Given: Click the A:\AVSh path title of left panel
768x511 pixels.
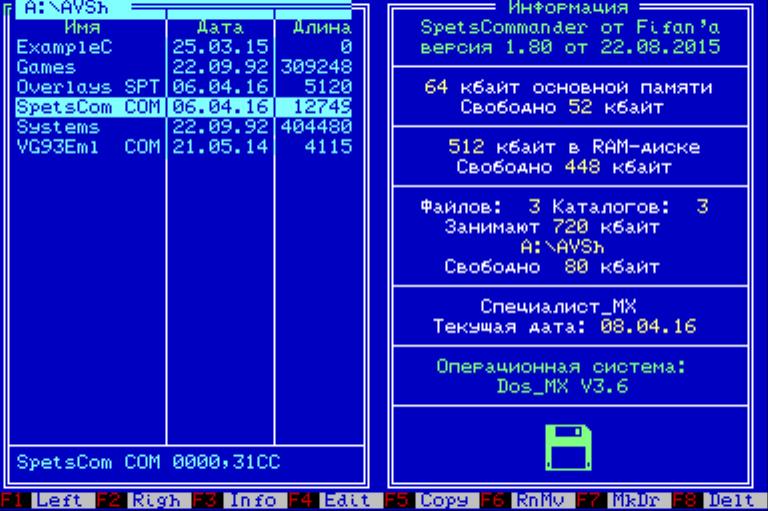Looking at the screenshot, I should (x=56, y=9).
